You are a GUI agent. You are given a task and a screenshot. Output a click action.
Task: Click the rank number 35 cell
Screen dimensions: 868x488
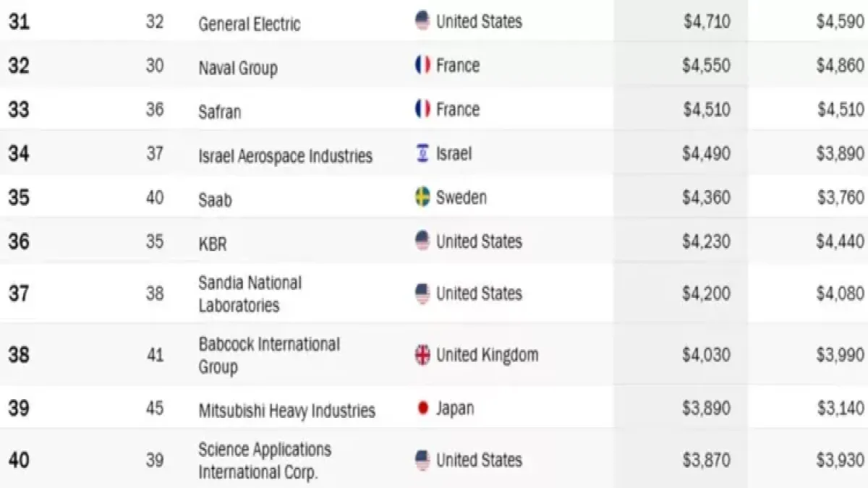point(19,197)
